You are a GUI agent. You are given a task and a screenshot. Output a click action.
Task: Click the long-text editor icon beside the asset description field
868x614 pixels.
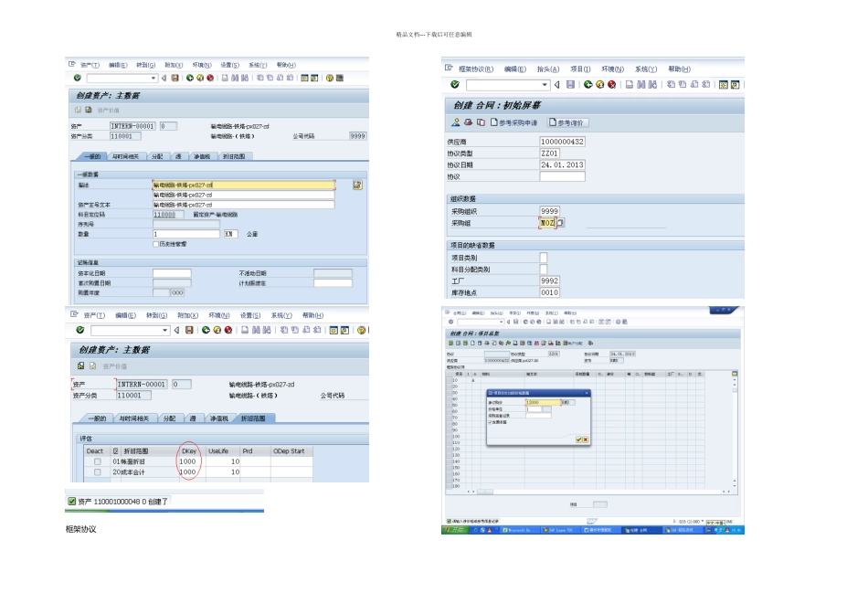pos(357,185)
